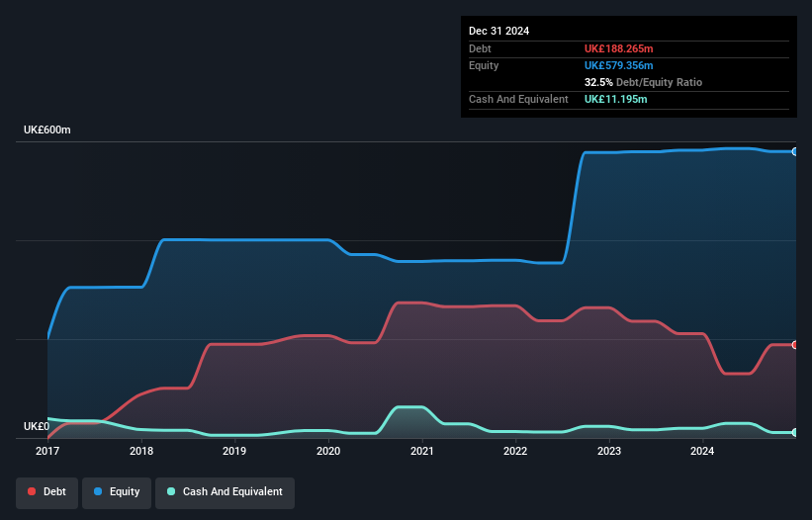Image resolution: width=812 pixels, height=520 pixels.
Task: Click the Cash And Equivalent tooltip label
Action: click(x=518, y=99)
